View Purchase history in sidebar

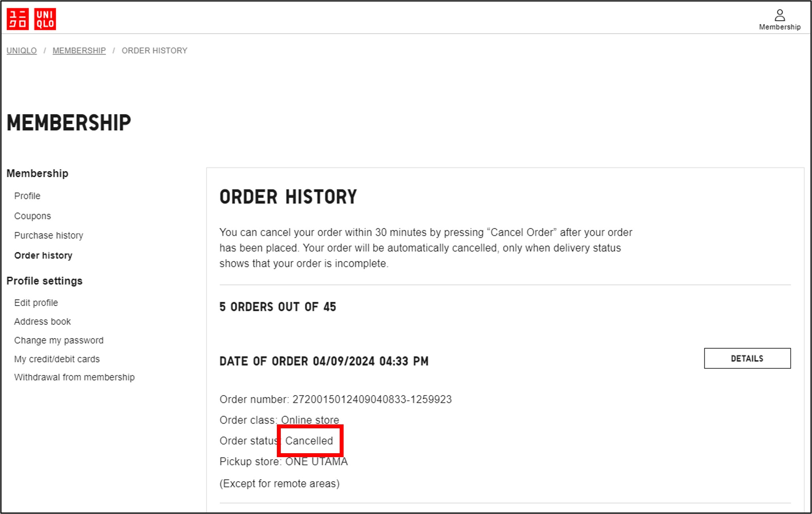click(x=49, y=235)
